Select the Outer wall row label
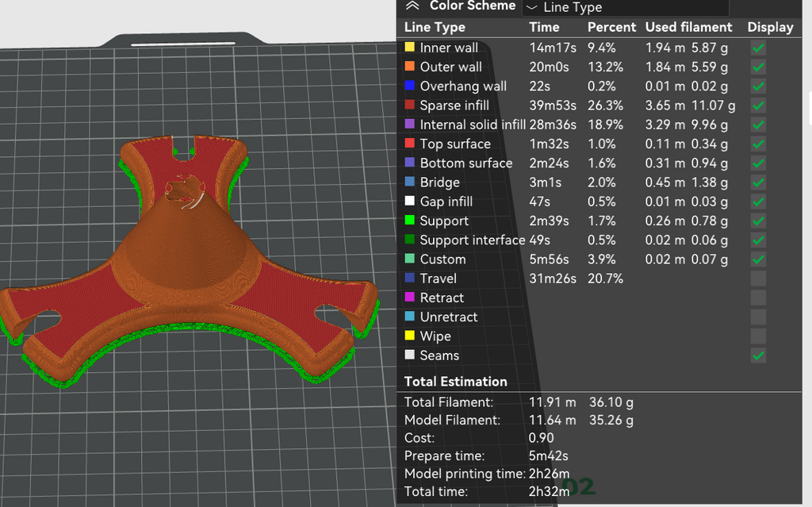 point(451,67)
